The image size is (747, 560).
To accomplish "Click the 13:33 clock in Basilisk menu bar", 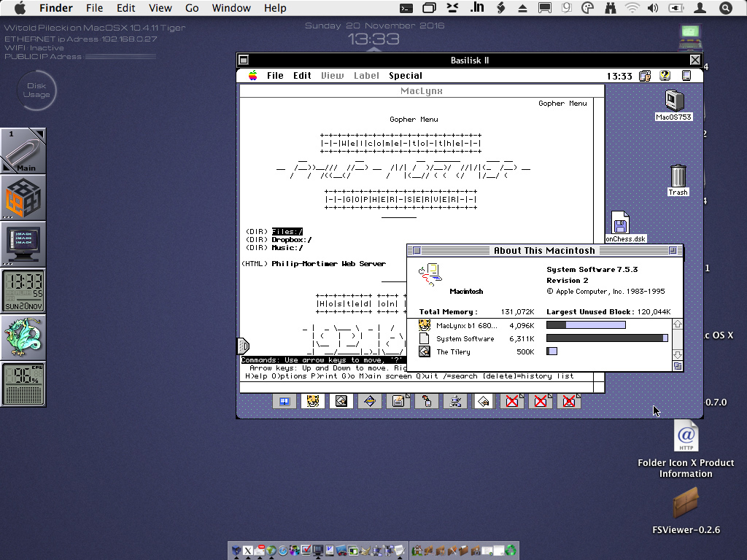I will [619, 76].
